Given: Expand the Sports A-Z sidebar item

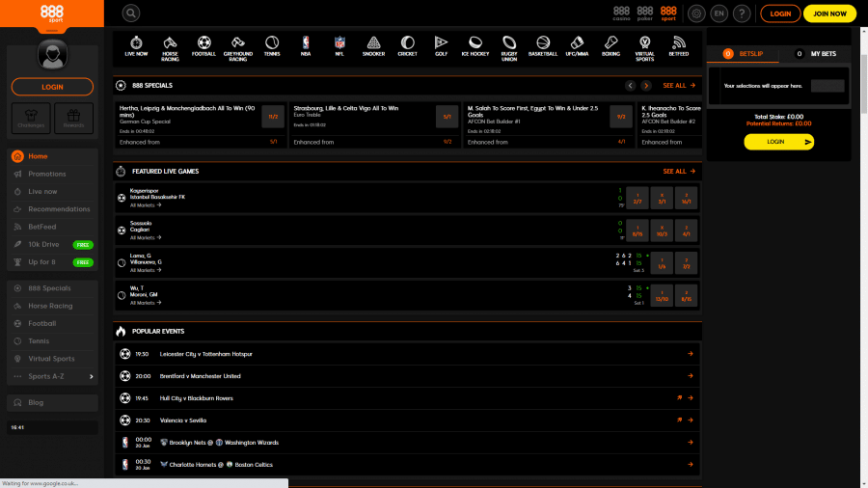Looking at the screenshot, I should [x=53, y=376].
